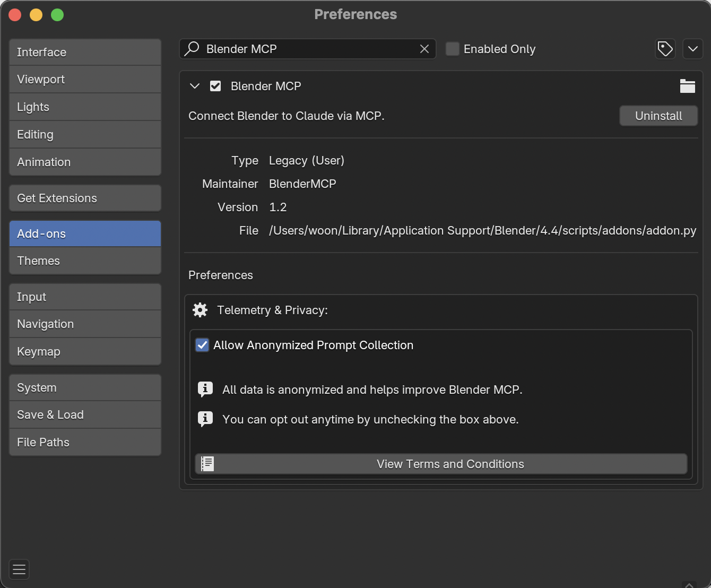
Task: Click the info icon beside 'All data is anonymized'
Action: pyautogui.click(x=205, y=390)
